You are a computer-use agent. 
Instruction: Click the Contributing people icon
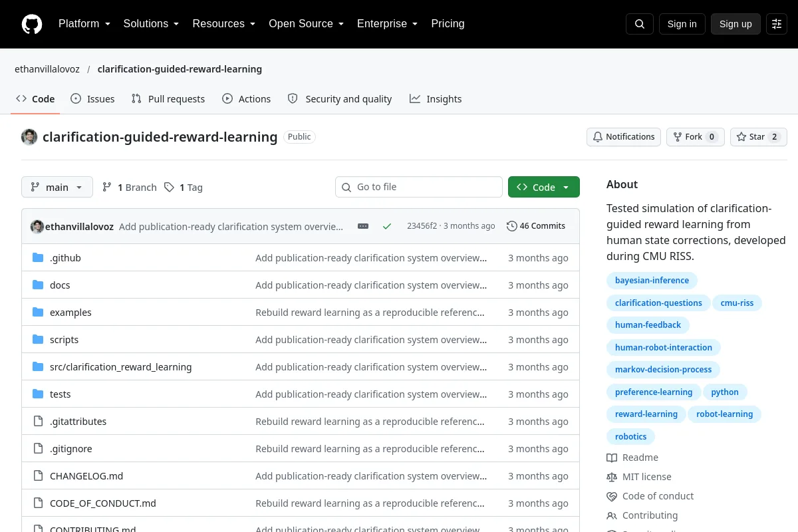pyautogui.click(x=612, y=515)
